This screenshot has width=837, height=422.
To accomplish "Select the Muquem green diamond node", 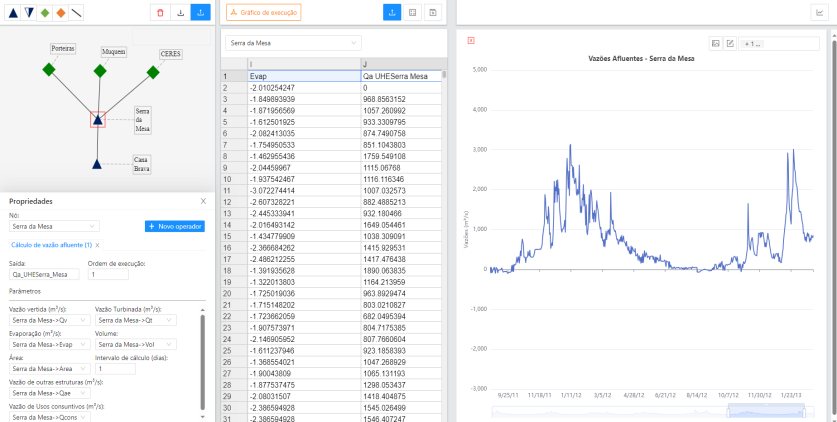I will (x=100, y=70).
